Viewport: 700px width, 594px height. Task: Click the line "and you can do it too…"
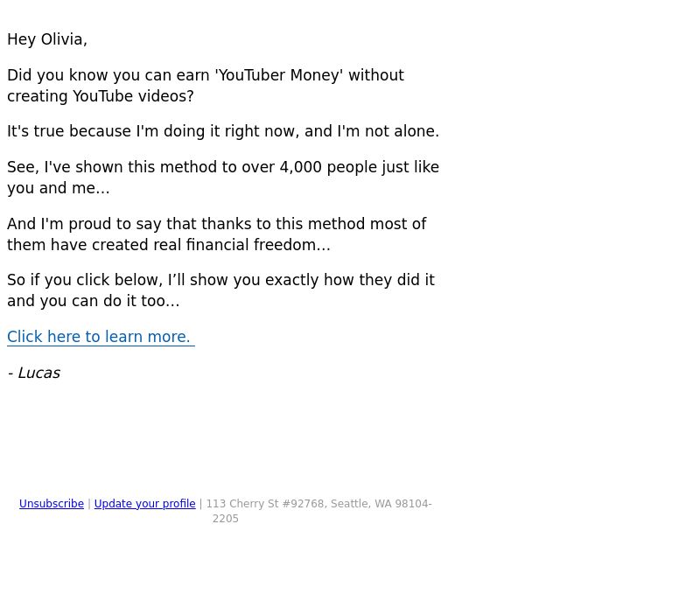point(94,301)
